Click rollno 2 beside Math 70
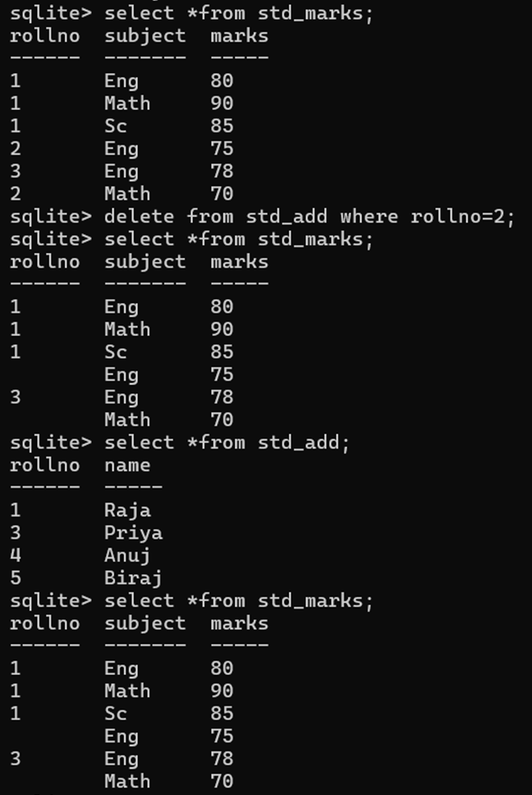The height and width of the screenshot is (795, 532). 16,194
